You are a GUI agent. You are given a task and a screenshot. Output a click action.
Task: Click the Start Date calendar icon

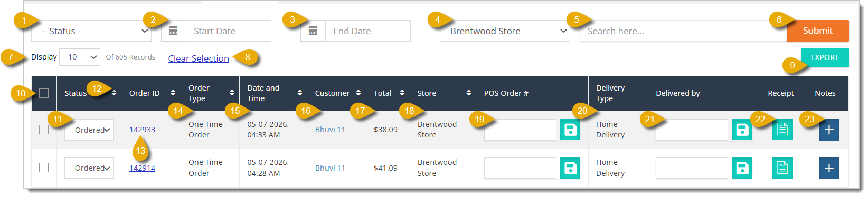(173, 31)
